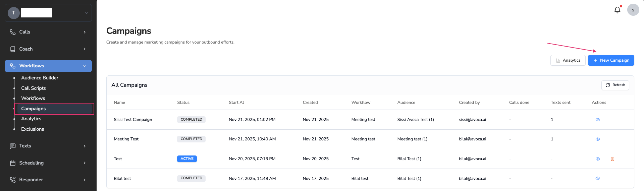Open campaign Analytics button
Image resolution: width=644 pixels, height=191 pixels.
[x=568, y=60]
